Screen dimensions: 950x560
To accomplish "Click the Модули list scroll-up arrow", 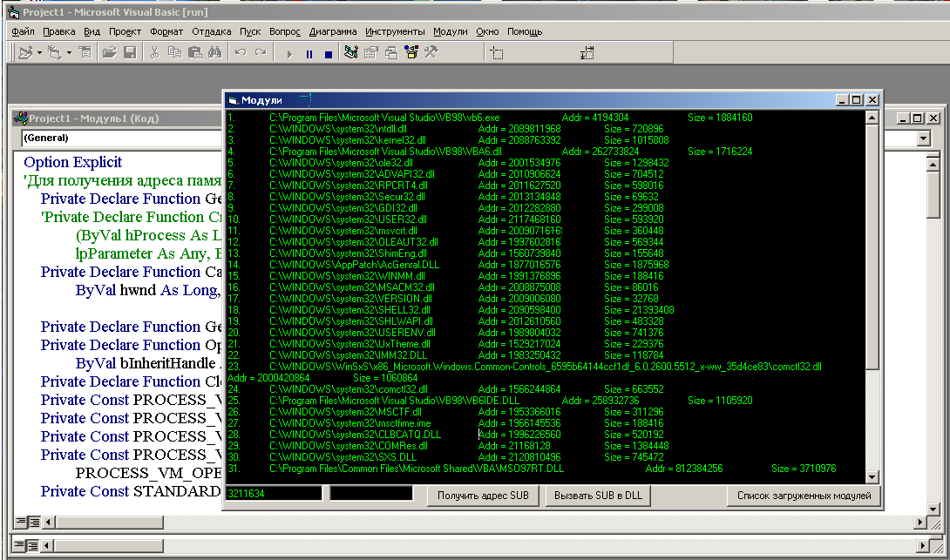I will pos(872,118).
